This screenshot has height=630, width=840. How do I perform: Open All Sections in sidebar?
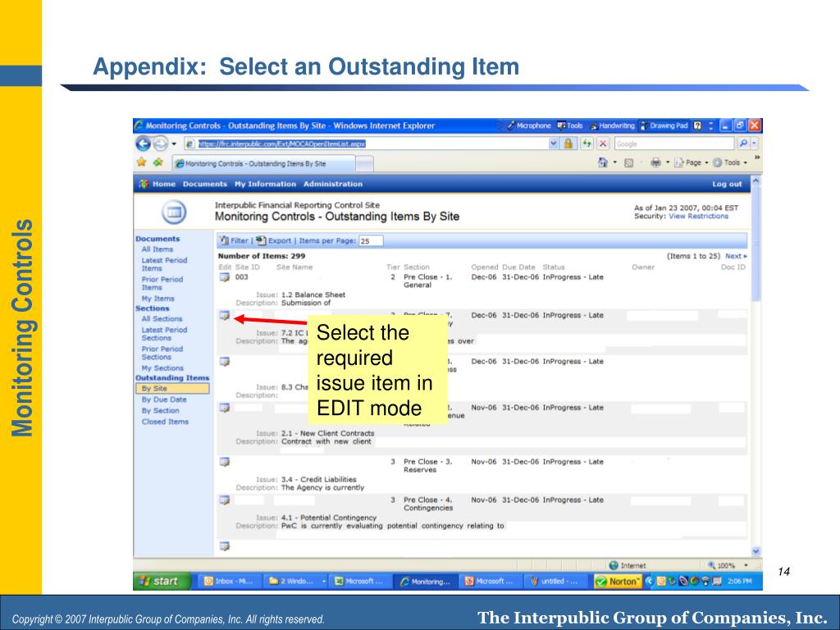click(x=162, y=318)
